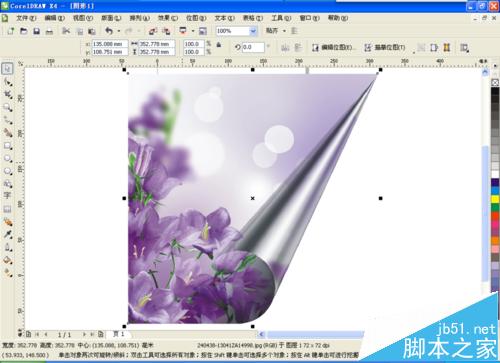Click the Export icon
The width and height of the screenshot is (500, 363).
[x=166, y=31]
